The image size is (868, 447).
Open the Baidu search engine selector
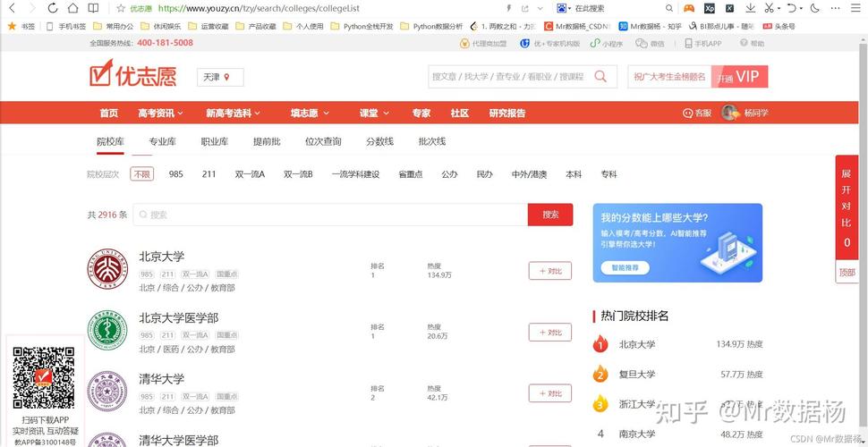[x=564, y=8]
